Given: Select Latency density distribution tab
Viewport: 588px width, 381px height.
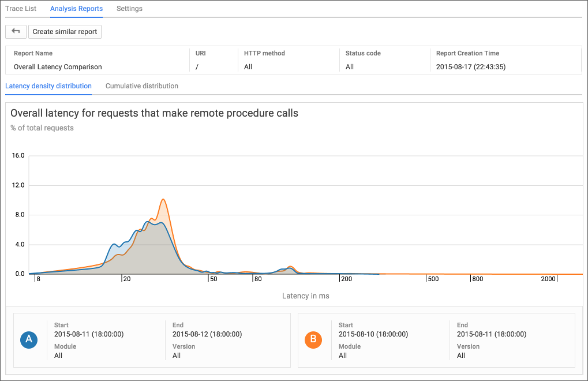Looking at the screenshot, I should coord(48,86).
